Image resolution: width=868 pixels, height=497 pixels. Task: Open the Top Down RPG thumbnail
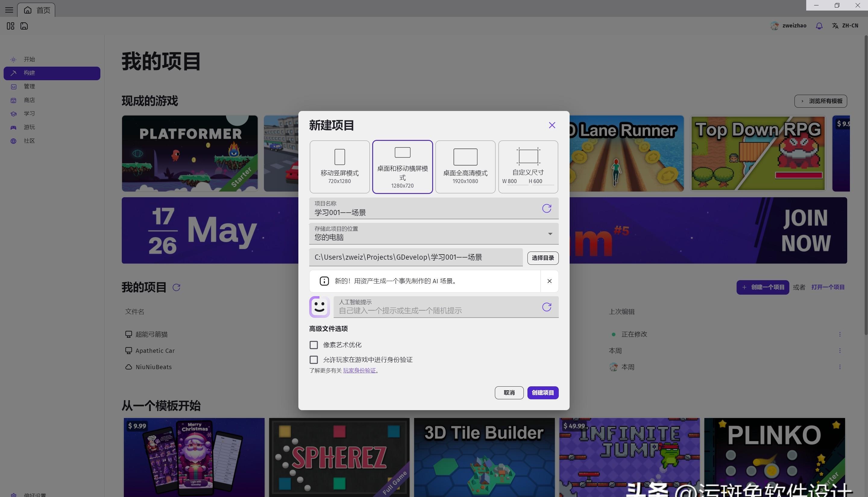[x=758, y=153]
